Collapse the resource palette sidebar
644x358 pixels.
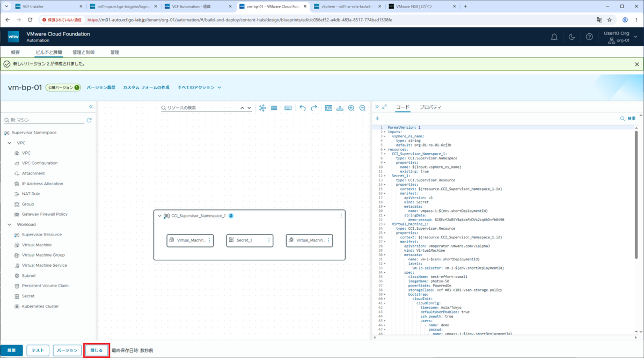click(91, 107)
